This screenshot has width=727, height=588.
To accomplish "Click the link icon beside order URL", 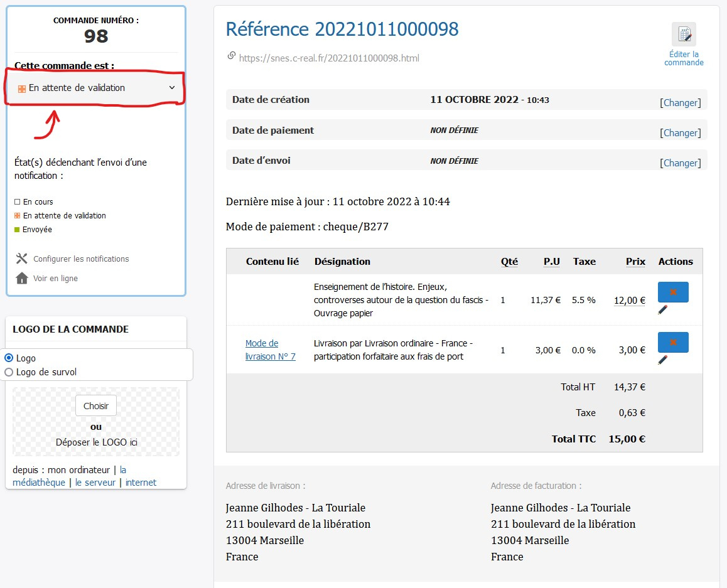I will [x=231, y=56].
